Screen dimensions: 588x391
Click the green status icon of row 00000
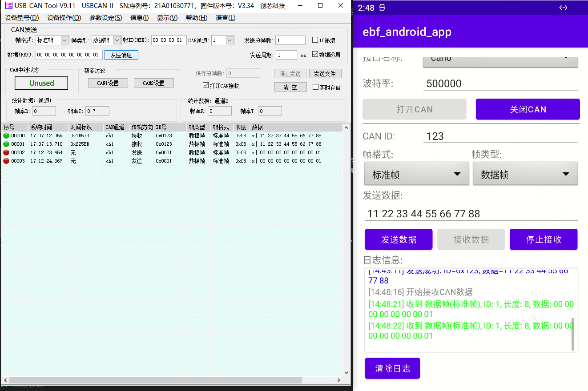6,136
